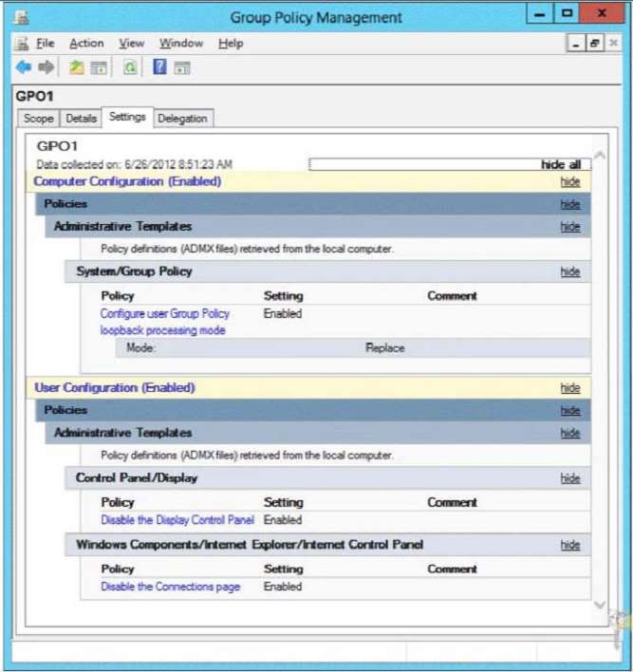633x672 pixels.
Task: Click the Enabled setting for loopback processing
Action: pos(283,314)
